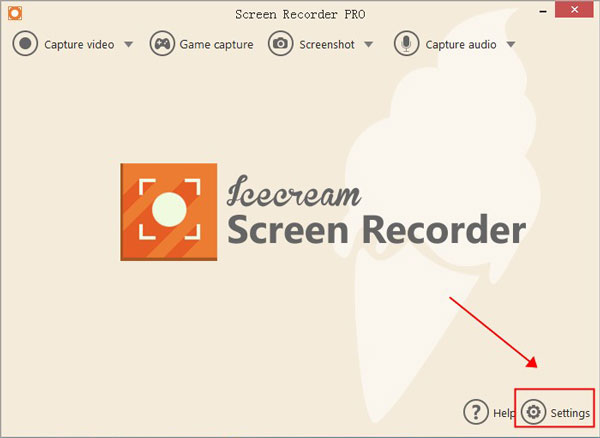
Task: Select the Screenshot label
Action: (327, 45)
